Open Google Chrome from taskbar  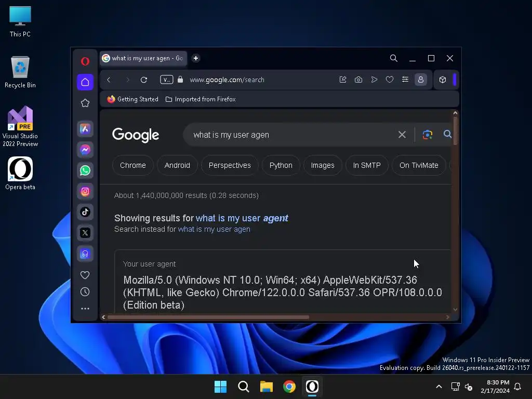289,387
